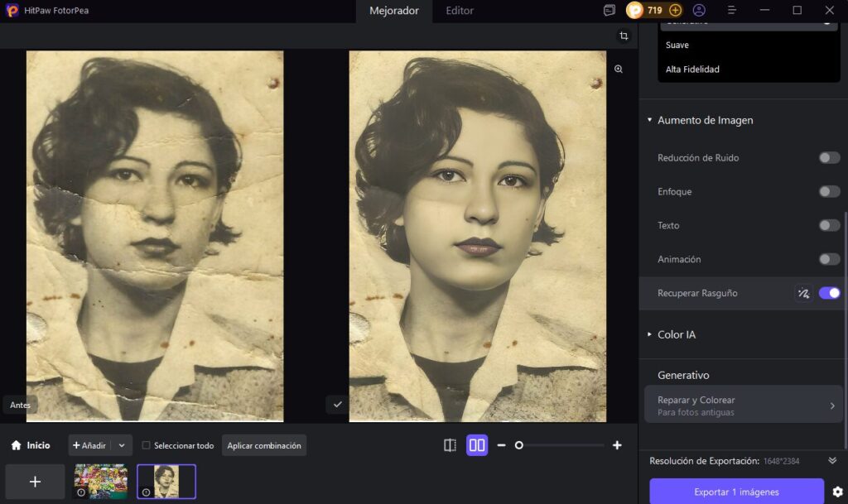Expand the Color IA section

648,334
